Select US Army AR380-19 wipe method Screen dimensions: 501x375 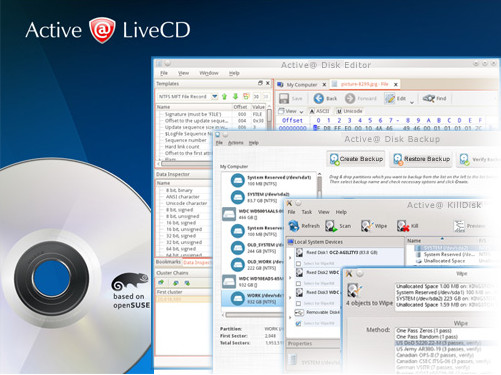(x=439, y=349)
